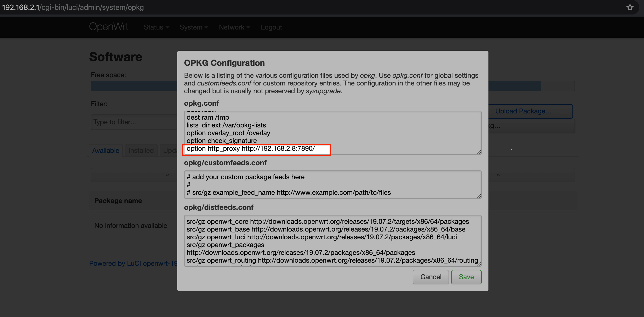
Task: Click Logout in the navigation bar
Action: tap(271, 27)
